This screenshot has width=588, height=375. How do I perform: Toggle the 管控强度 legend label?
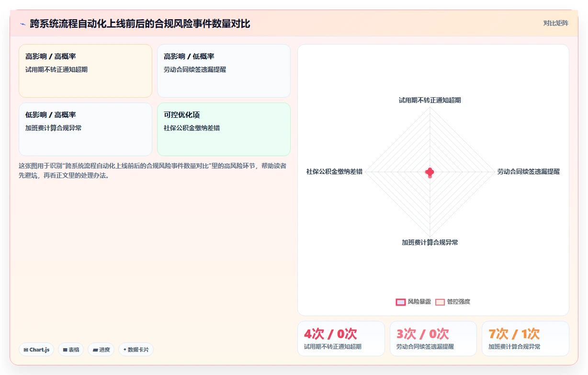[x=459, y=302]
